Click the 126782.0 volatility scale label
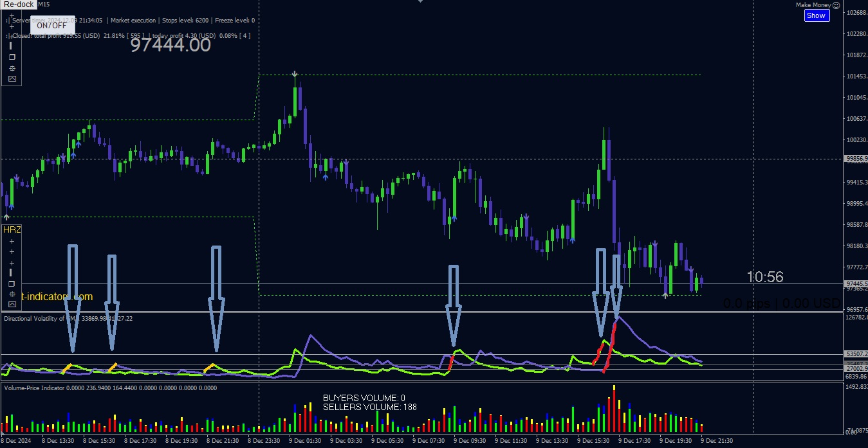 click(857, 317)
